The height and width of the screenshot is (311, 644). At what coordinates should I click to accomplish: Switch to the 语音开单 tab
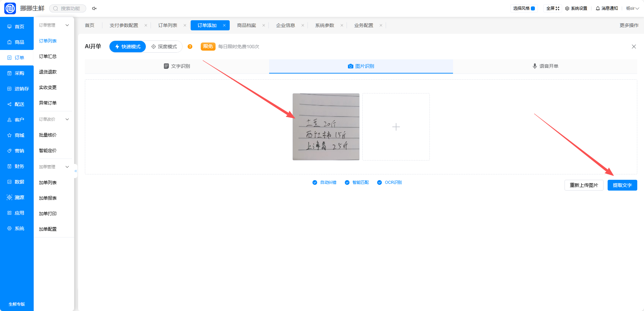click(x=545, y=66)
